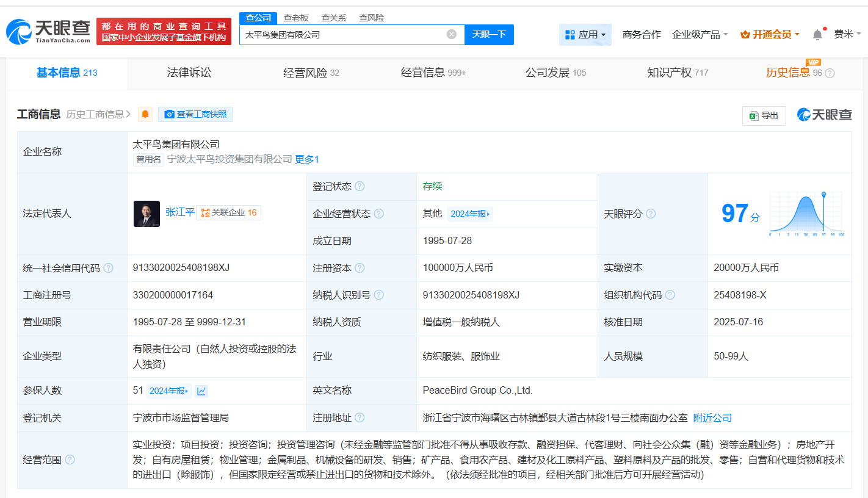Clear the search box with the X icon
This screenshot has height=498, width=868.
click(452, 34)
